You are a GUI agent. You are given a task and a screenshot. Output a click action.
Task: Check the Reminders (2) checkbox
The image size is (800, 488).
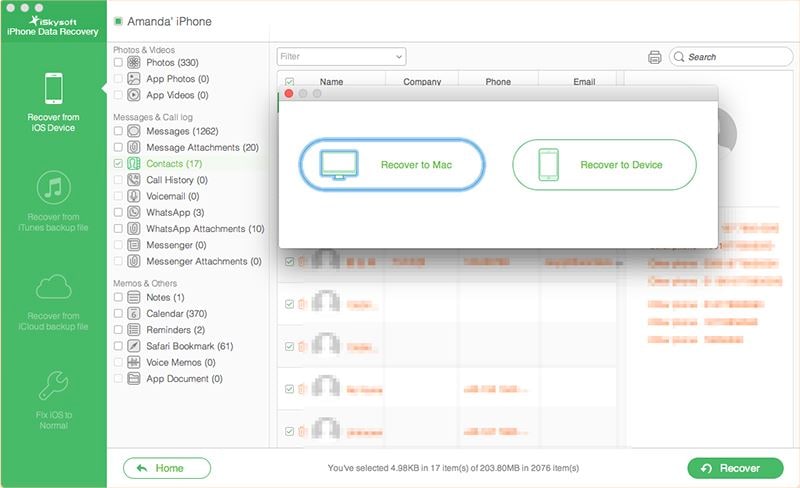coord(118,330)
